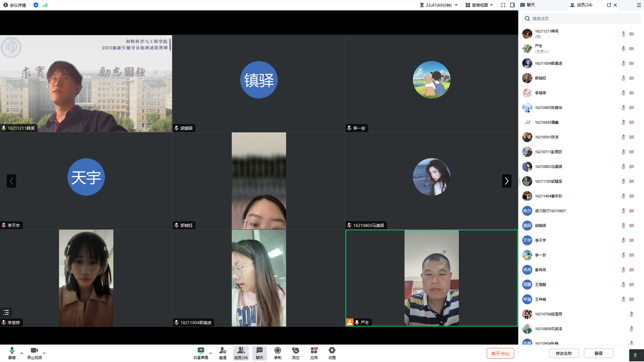644x362 pixels.
Task: Open the settings gear in toolbar
Action: click(x=332, y=351)
